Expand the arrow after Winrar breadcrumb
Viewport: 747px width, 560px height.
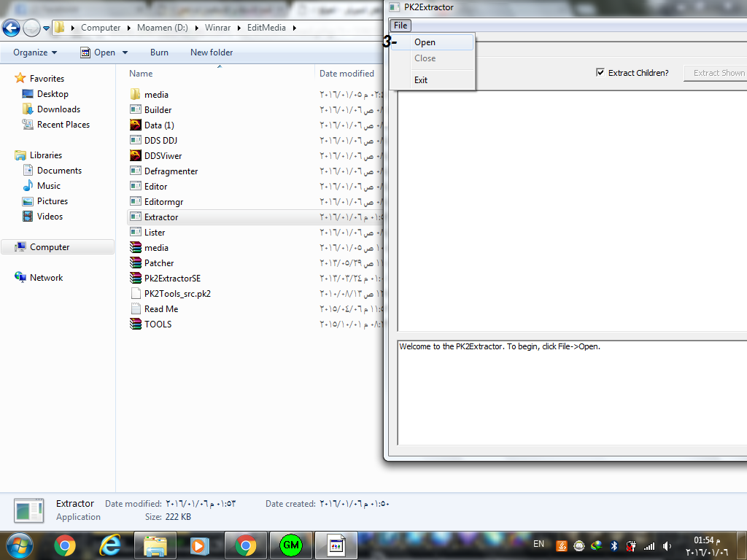tap(239, 28)
